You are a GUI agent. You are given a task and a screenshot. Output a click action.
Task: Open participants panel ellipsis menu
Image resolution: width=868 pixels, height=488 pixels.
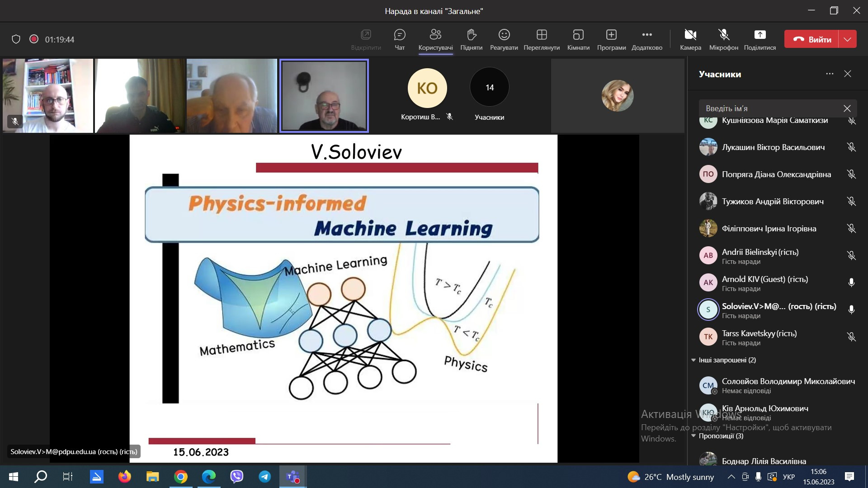click(830, 74)
